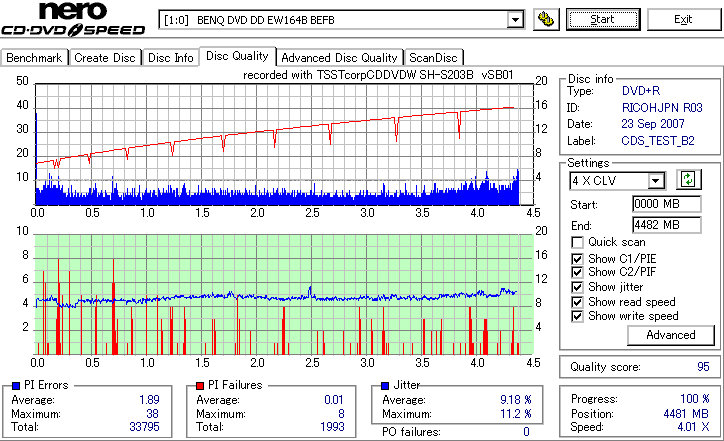Enable the Quick scan checkbox

(x=577, y=242)
